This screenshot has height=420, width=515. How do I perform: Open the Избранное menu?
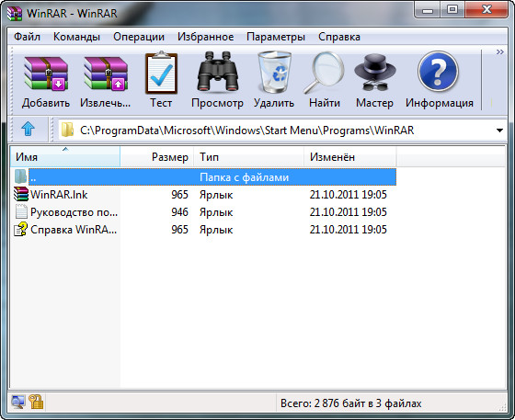point(206,37)
